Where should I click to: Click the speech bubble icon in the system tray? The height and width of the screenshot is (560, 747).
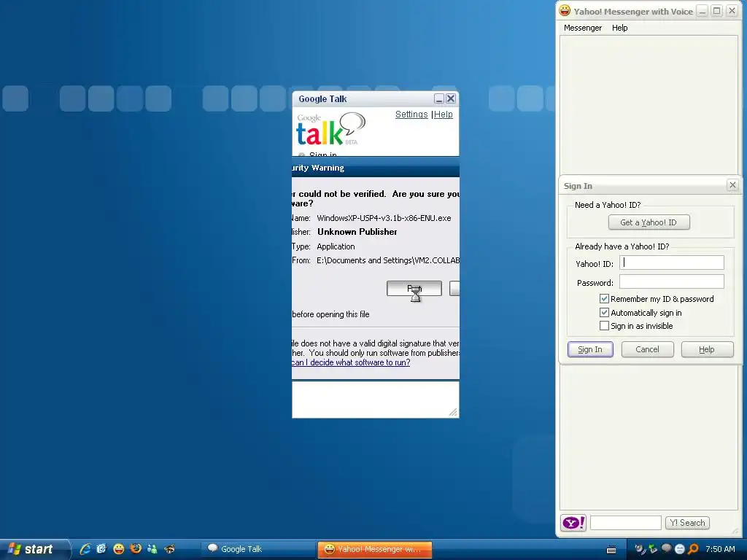(x=667, y=548)
